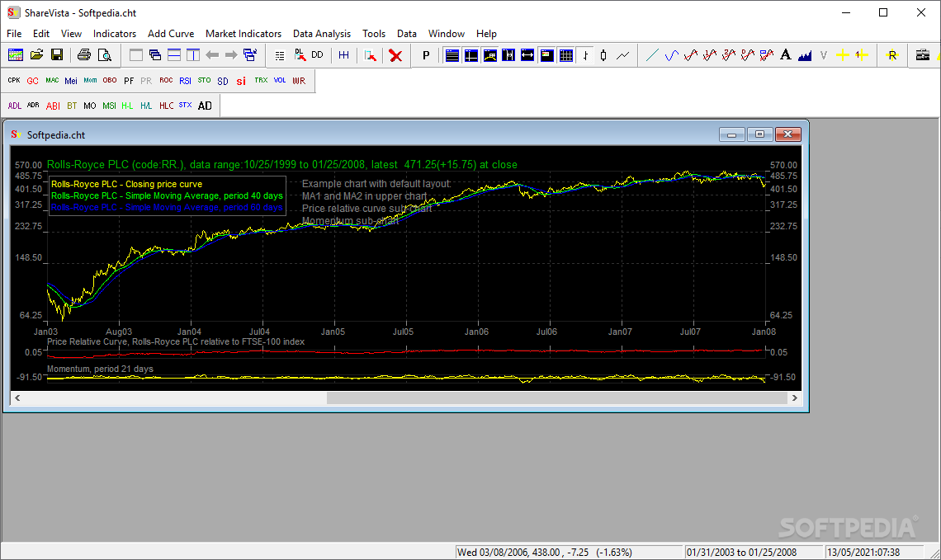The width and height of the screenshot is (941, 560).
Task: Click the cascade windows icon
Action: [x=155, y=55]
